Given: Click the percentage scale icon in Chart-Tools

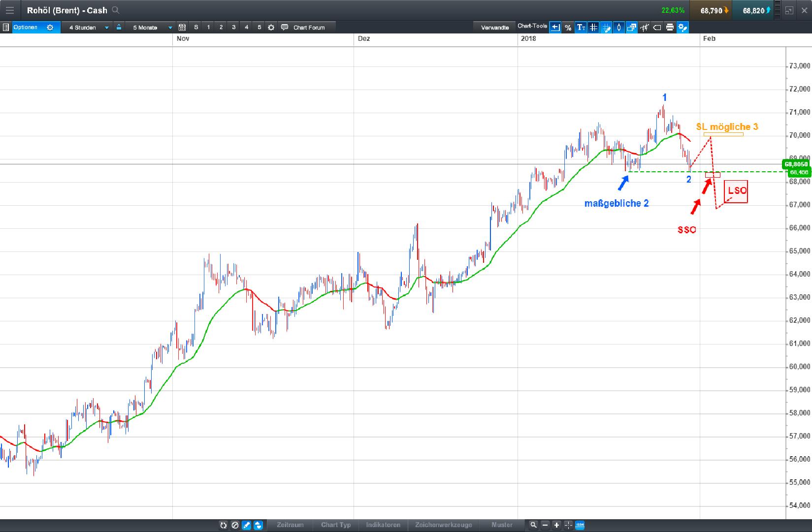Looking at the screenshot, I should pyautogui.click(x=568, y=28).
